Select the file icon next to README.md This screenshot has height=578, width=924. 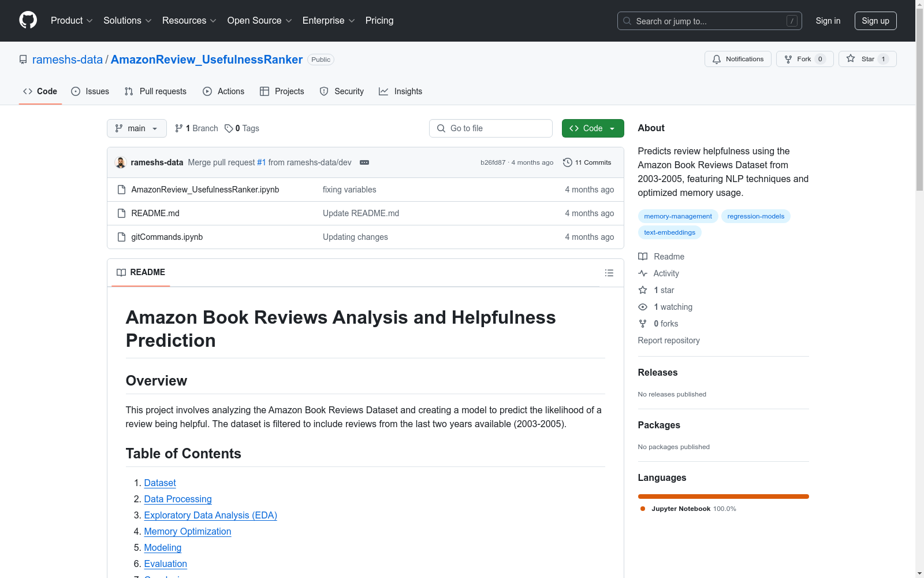[x=121, y=213]
